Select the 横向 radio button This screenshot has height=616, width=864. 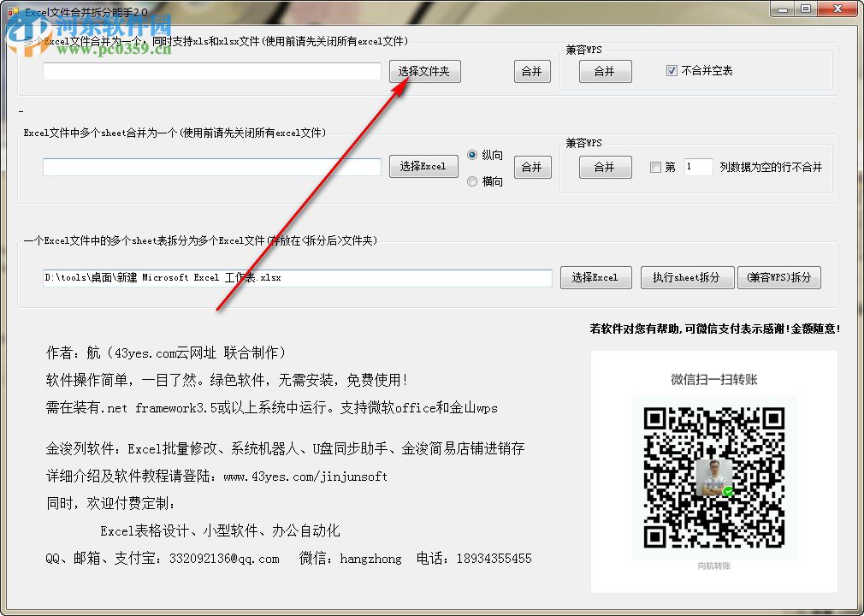coord(471,181)
